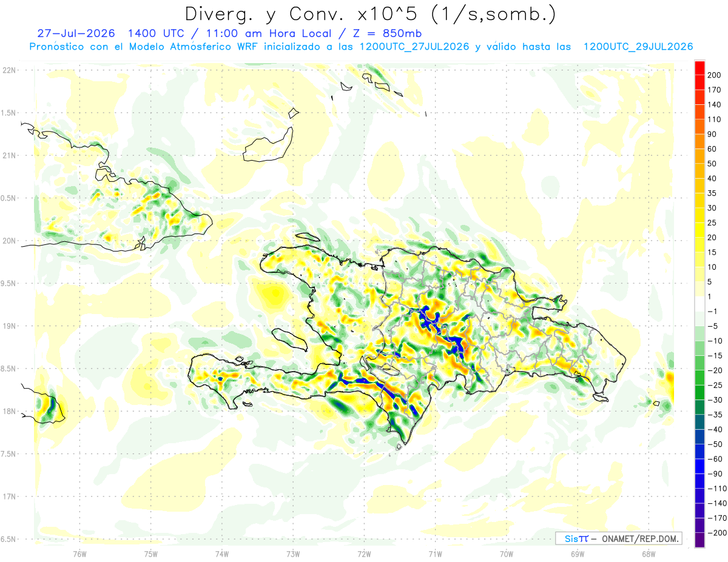Click the "21N" latitude label

[9, 155]
